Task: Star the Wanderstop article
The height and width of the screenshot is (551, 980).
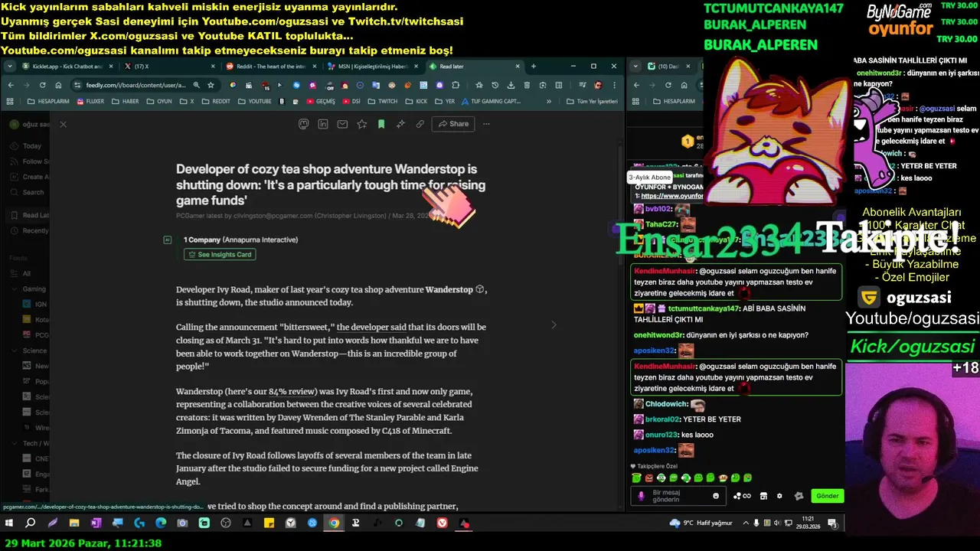Action: 361,124
